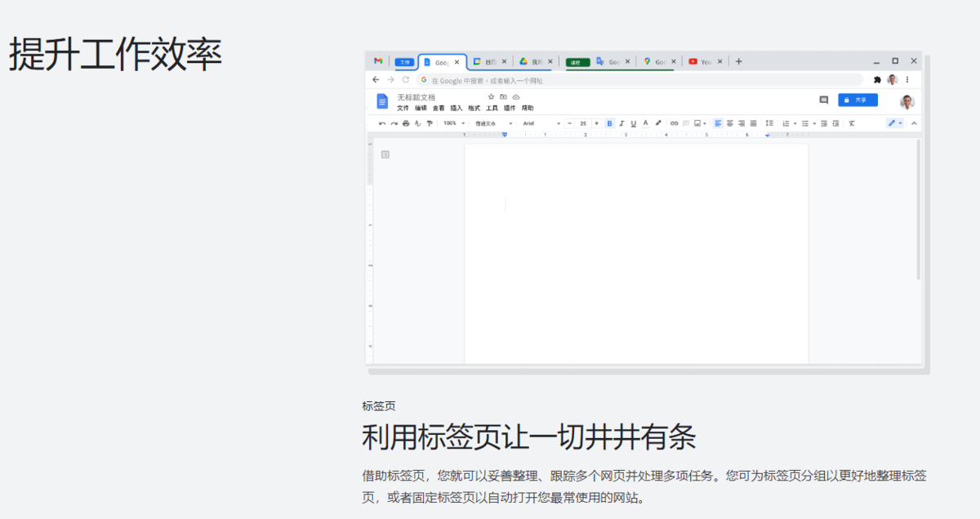Open the highlight color picker

tap(658, 123)
